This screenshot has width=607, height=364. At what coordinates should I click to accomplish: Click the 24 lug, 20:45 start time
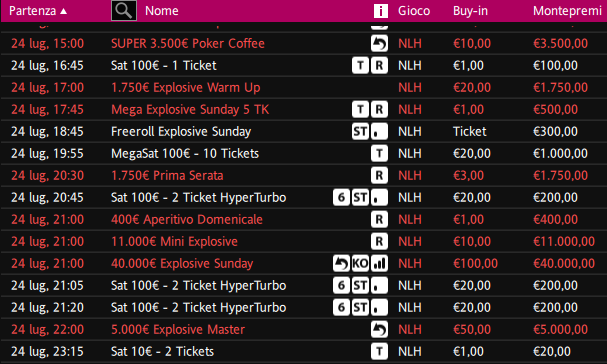(47, 197)
